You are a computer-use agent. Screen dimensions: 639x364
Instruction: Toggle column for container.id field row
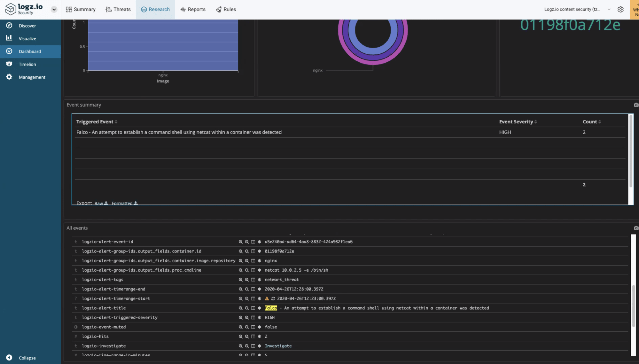253,251
